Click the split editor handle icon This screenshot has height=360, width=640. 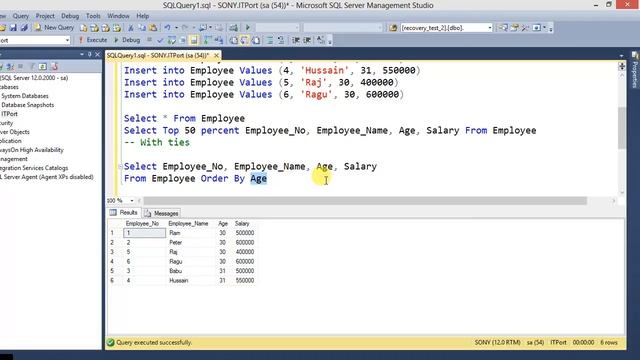(622, 66)
